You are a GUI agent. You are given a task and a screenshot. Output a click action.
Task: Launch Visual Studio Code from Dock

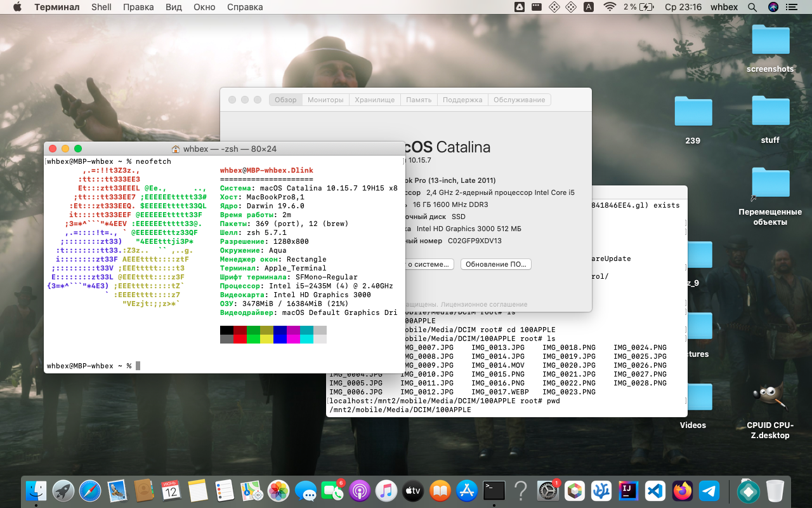[x=655, y=491]
